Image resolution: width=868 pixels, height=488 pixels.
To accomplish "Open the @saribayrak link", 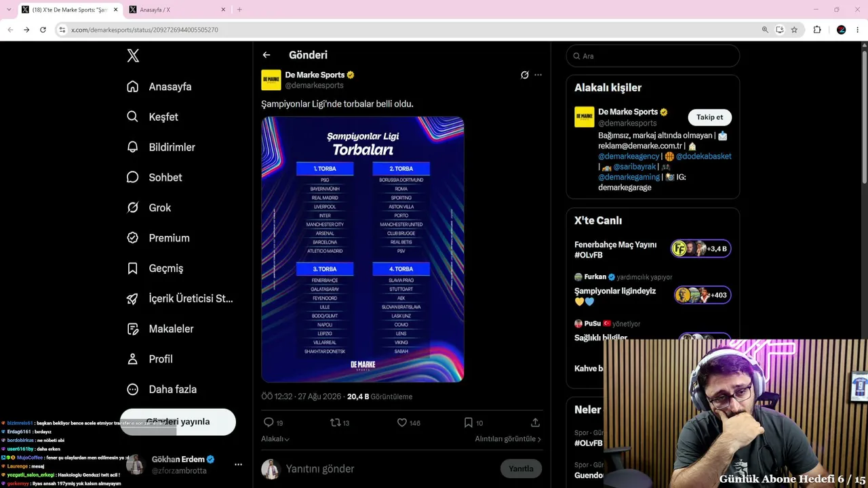I will point(635,167).
